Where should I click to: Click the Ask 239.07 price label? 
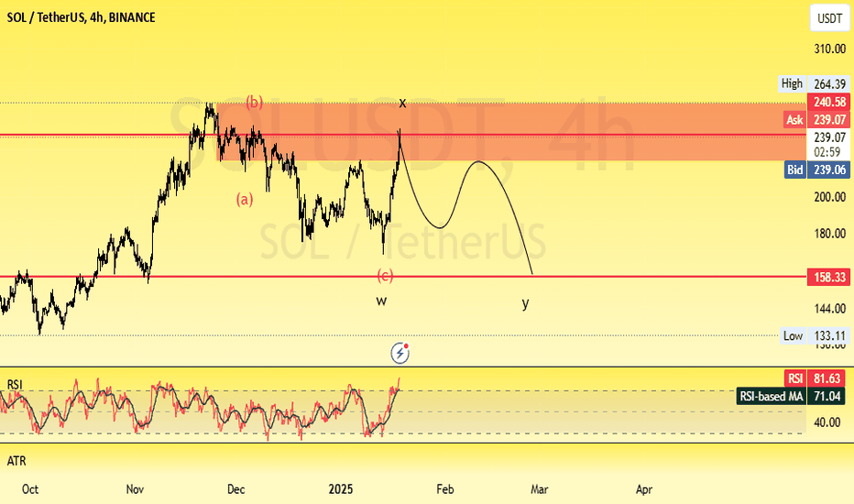[817, 119]
